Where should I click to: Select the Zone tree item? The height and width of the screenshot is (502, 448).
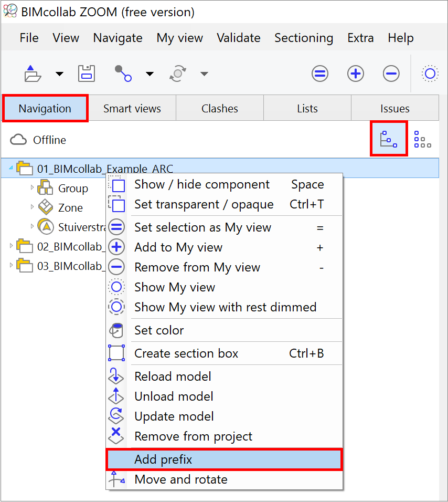pos(70,208)
